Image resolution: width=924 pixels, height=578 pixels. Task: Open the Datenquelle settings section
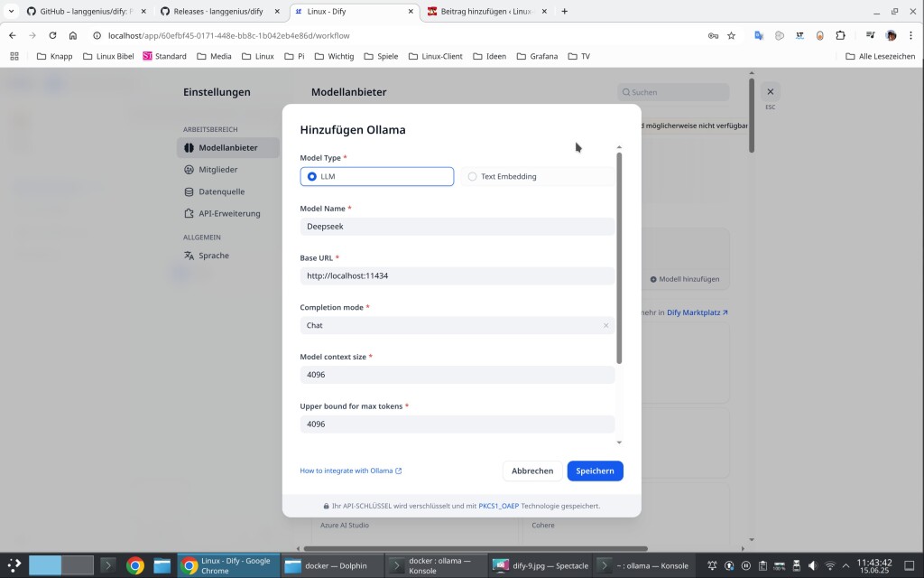tap(228, 191)
